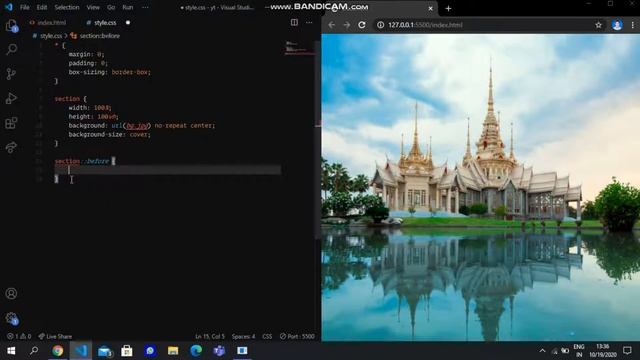The image size is (640, 360).
Task: Open the Accounts menu icon
Action: [11, 293]
